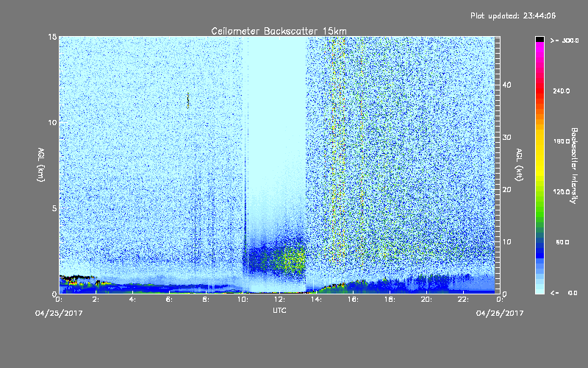
Task: Click the 2: hour tick label
Action: point(96,300)
